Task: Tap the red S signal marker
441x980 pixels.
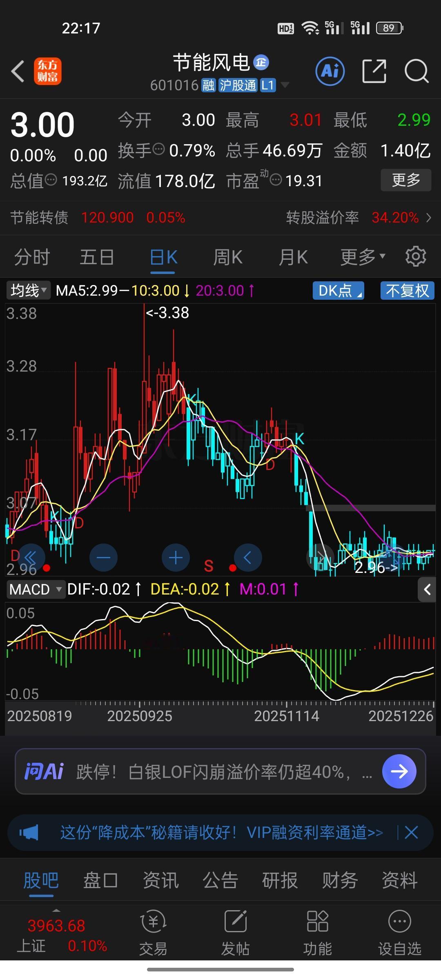Action: [x=209, y=566]
